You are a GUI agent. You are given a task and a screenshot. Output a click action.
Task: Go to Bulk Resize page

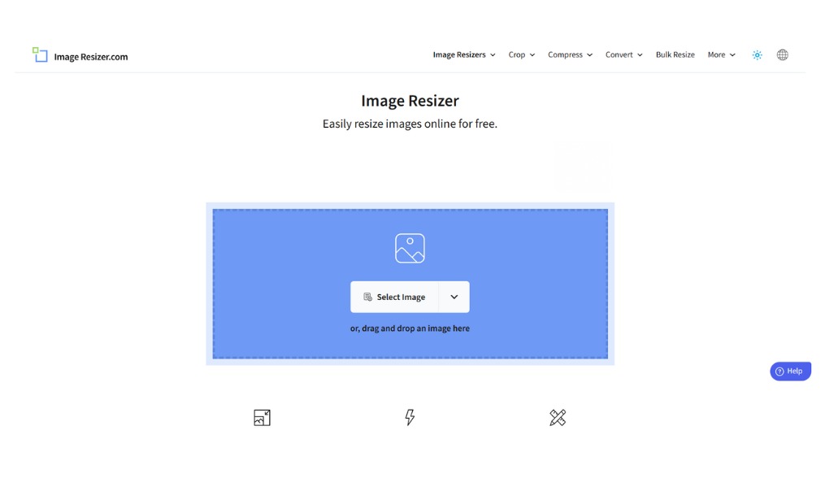[x=675, y=55]
